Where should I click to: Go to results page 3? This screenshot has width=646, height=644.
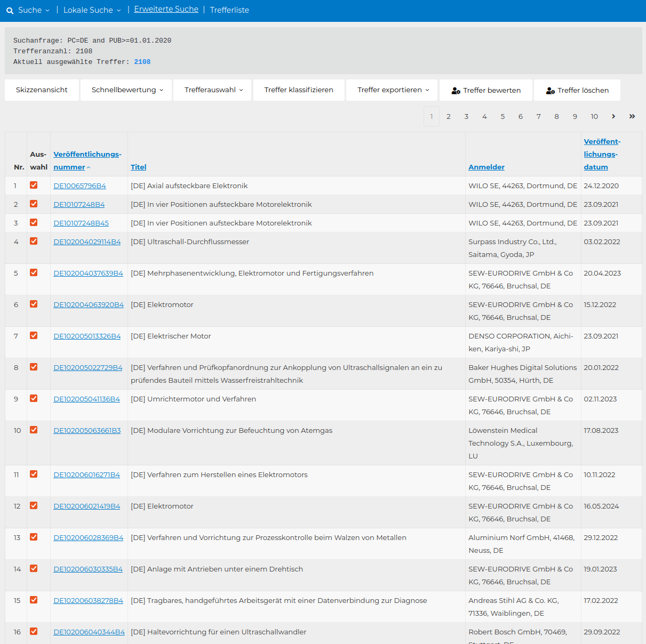point(466,116)
